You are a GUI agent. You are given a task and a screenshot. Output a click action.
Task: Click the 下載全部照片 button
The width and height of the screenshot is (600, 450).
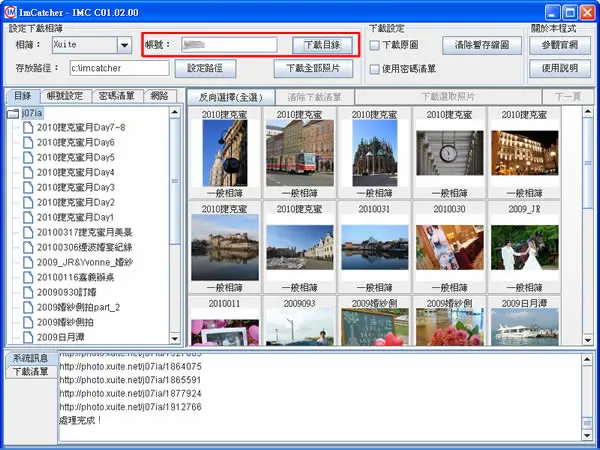[313, 68]
